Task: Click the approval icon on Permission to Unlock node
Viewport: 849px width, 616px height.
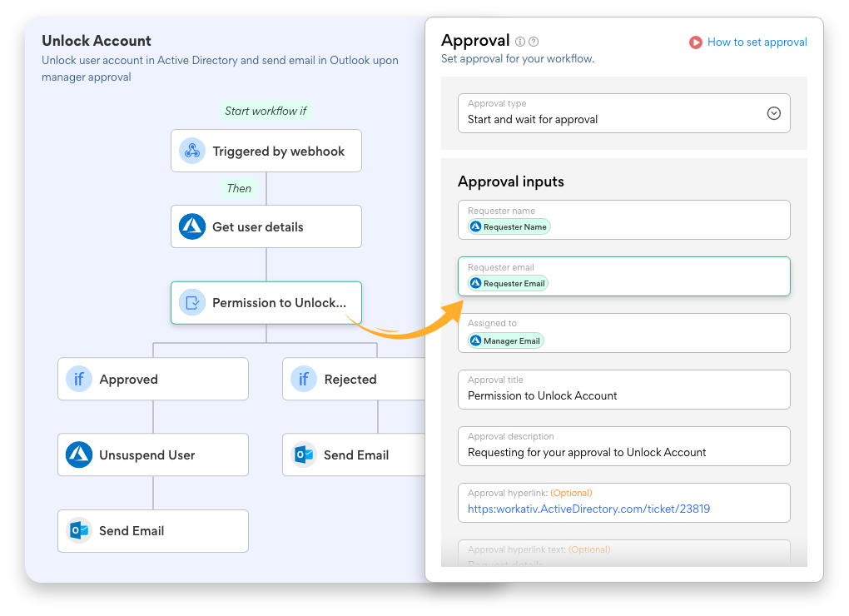Action: coord(192,304)
